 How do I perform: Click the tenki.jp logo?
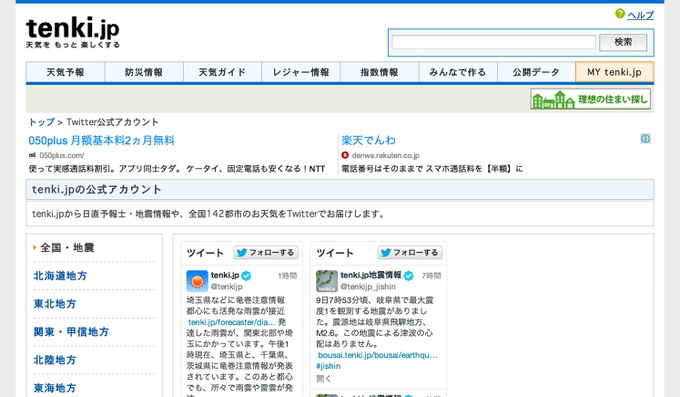tap(72, 32)
